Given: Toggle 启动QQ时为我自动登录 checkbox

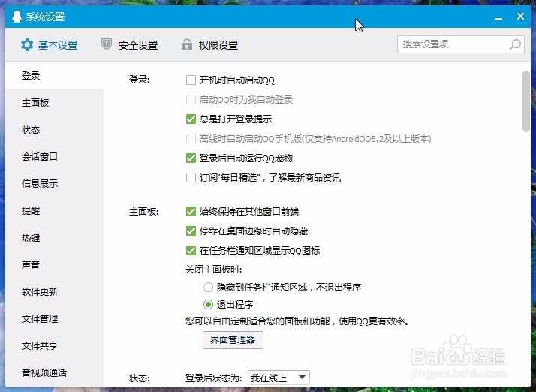Looking at the screenshot, I should tap(191, 100).
